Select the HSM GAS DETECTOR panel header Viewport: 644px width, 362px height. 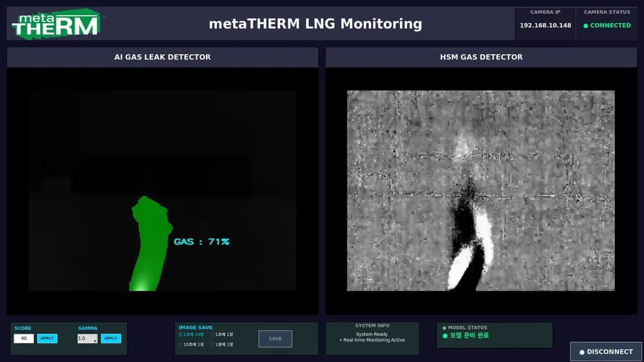(x=482, y=57)
